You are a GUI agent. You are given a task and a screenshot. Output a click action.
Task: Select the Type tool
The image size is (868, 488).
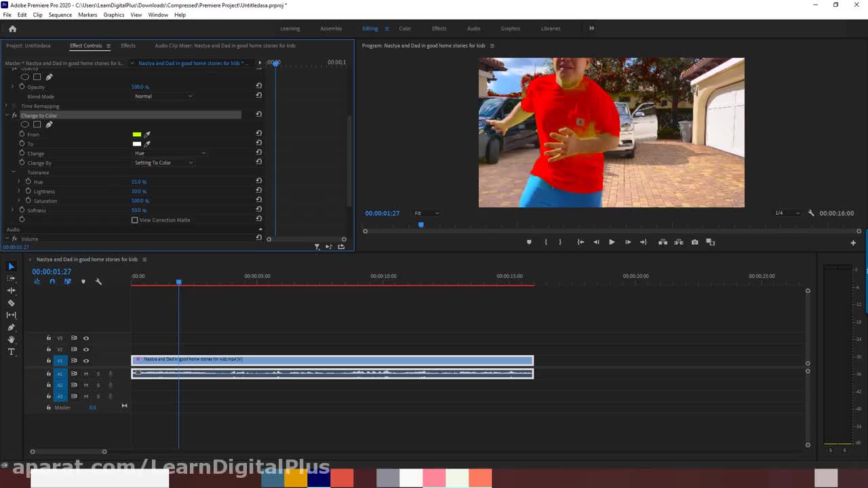(x=11, y=352)
